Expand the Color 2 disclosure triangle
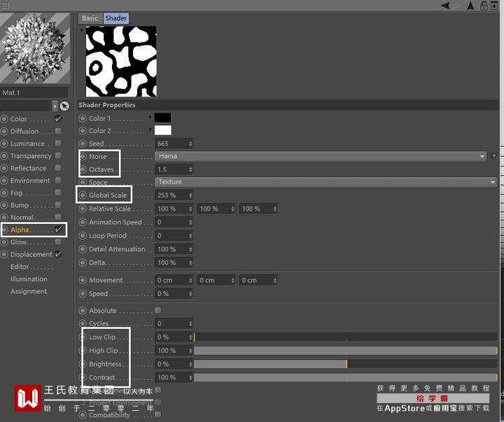The image size is (504, 422). (x=150, y=129)
